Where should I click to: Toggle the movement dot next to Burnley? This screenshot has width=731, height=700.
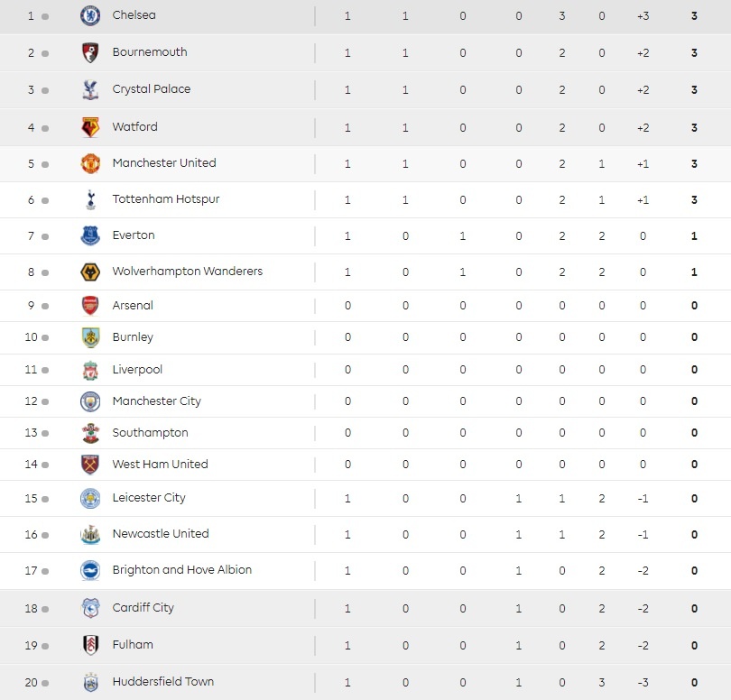(x=43, y=337)
